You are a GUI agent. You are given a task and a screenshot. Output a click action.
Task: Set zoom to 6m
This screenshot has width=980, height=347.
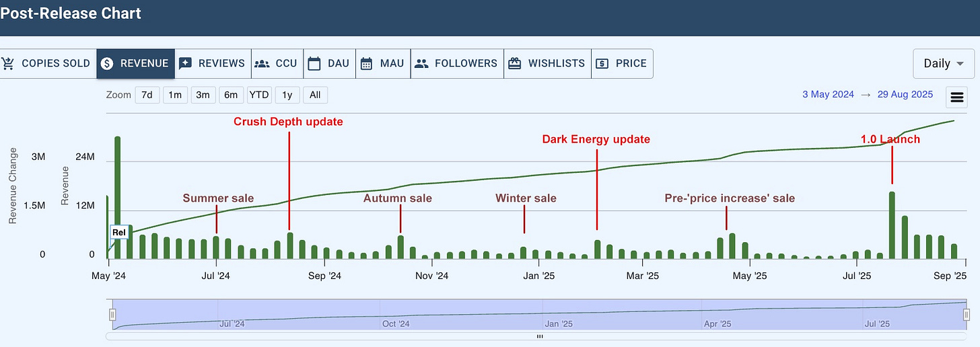231,95
